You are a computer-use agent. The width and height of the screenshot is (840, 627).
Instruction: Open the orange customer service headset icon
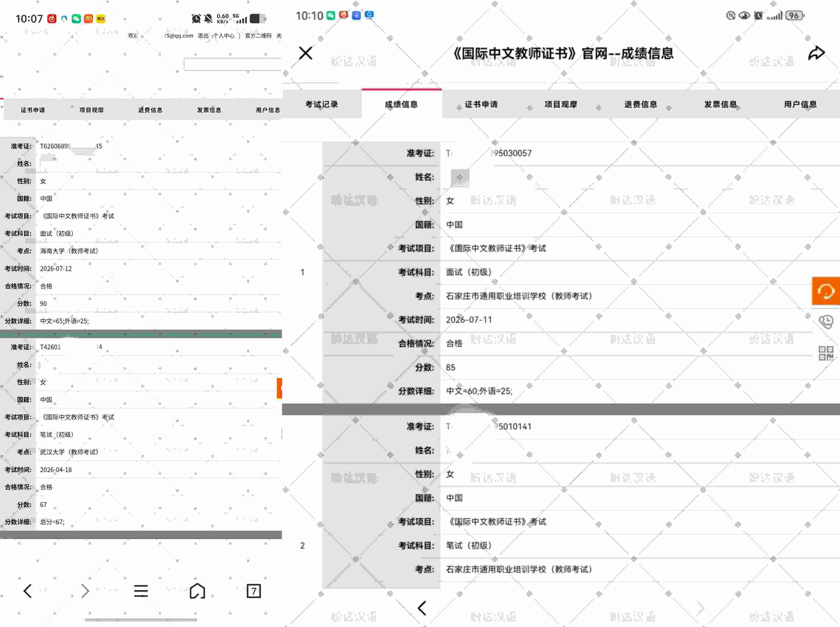(826, 291)
